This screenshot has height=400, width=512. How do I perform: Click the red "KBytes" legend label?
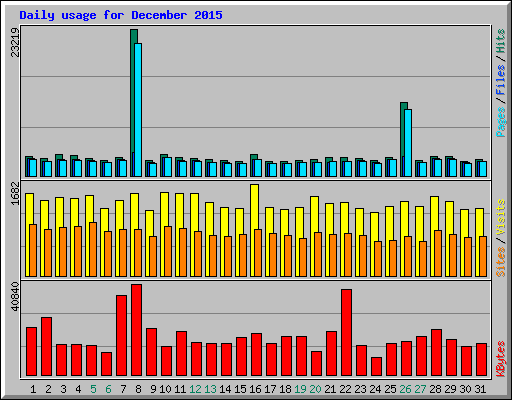pos(501,359)
